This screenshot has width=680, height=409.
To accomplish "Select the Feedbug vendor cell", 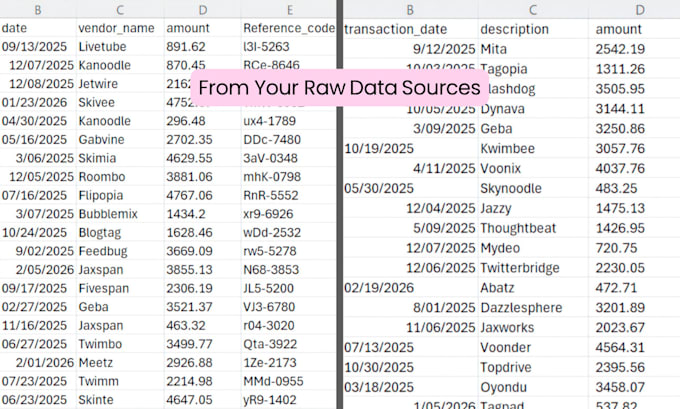I will click(x=120, y=251).
